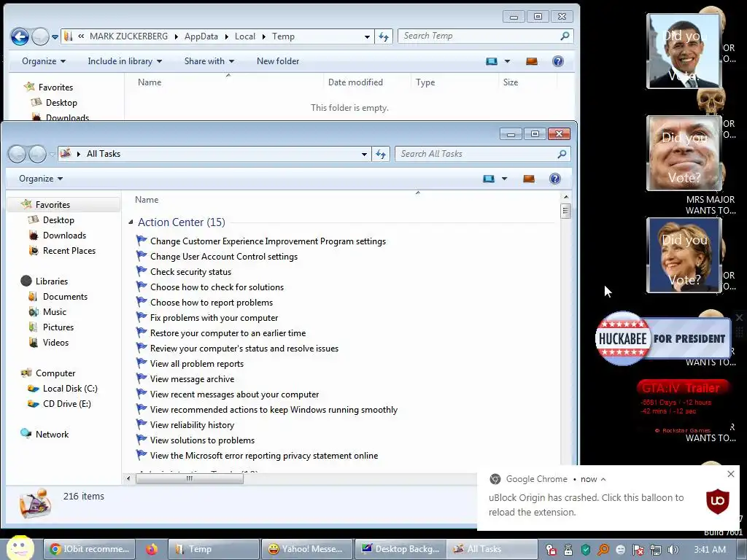This screenshot has width=747, height=560.
Task: Click refresh icon beside Temp address bar
Action: pos(384,36)
